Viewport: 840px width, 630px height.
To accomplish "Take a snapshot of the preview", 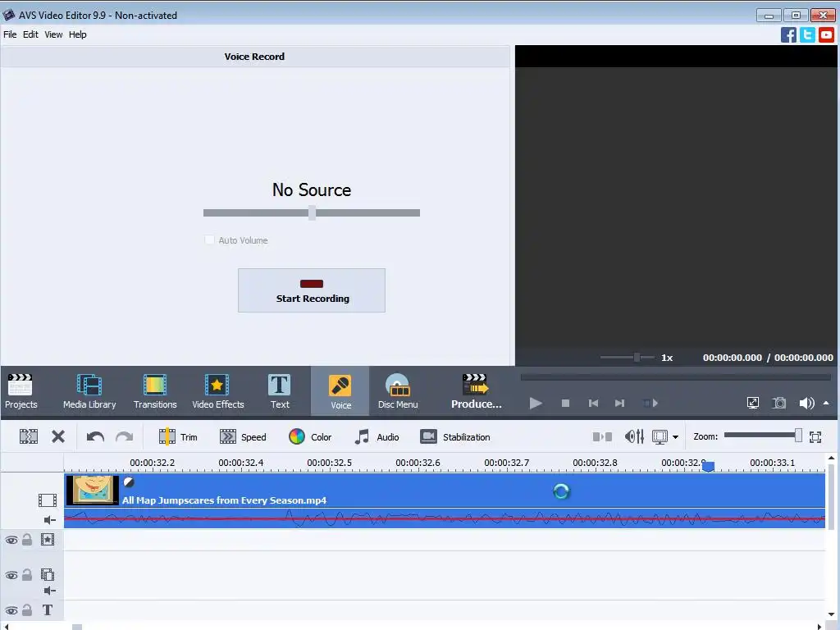I will point(779,403).
